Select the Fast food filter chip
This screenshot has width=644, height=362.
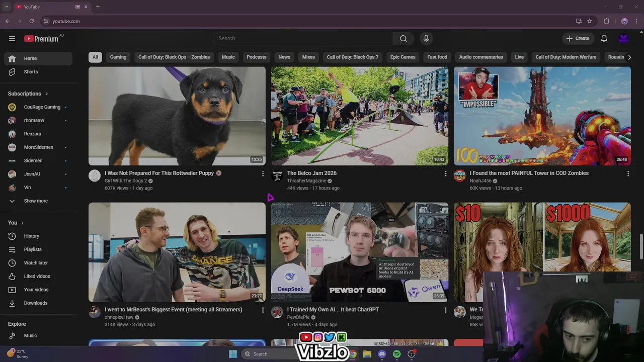point(437,57)
